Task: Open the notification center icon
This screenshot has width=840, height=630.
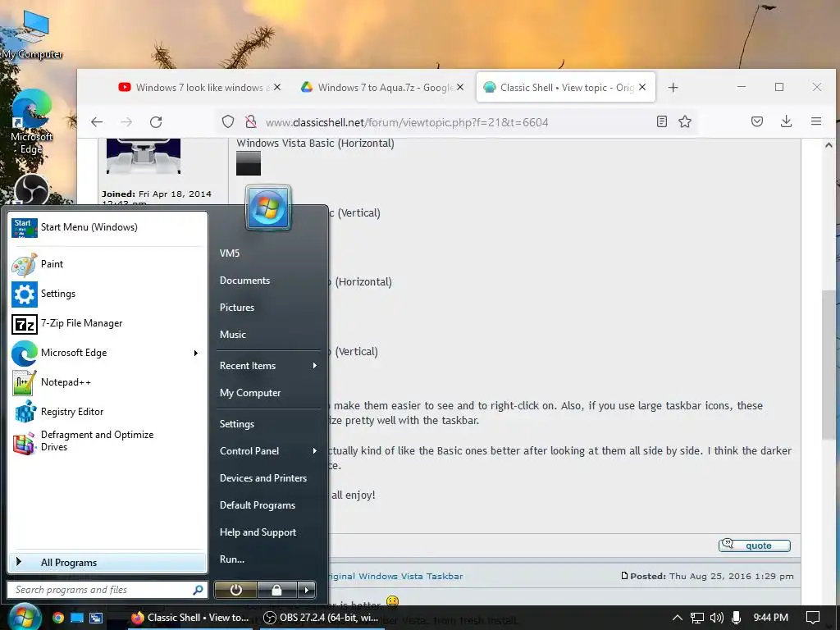Action: pyautogui.click(x=813, y=618)
